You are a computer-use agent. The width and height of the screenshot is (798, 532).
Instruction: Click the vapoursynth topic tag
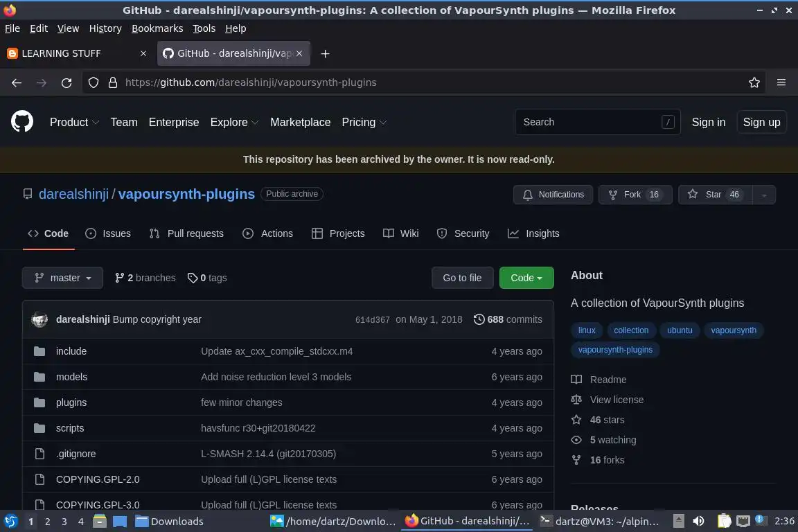734,330
